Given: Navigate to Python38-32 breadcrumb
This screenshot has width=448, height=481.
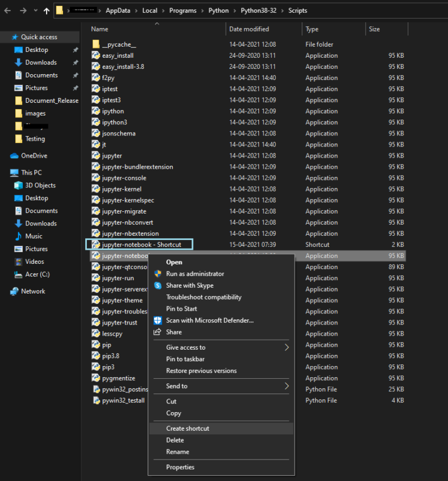Looking at the screenshot, I should tap(258, 11).
